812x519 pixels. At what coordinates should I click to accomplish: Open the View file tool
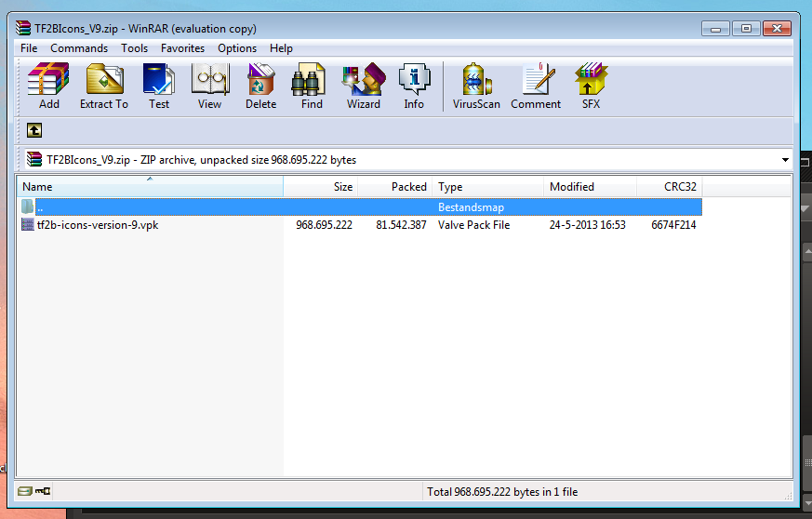[209, 86]
